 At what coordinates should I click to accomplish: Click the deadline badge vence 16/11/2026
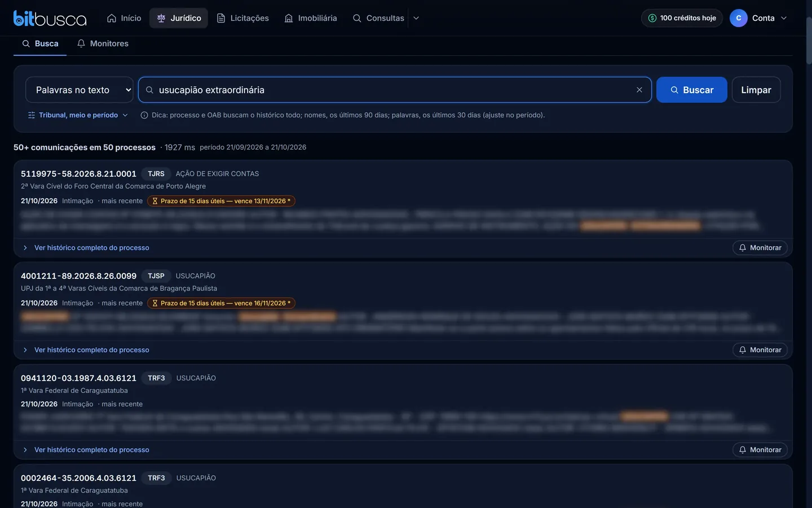click(x=221, y=303)
